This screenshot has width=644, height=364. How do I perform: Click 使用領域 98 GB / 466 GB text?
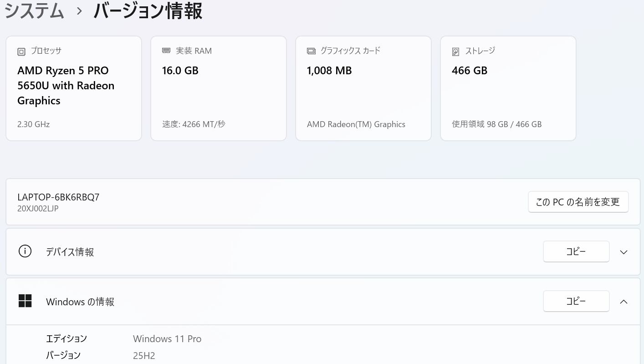coord(497,124)
